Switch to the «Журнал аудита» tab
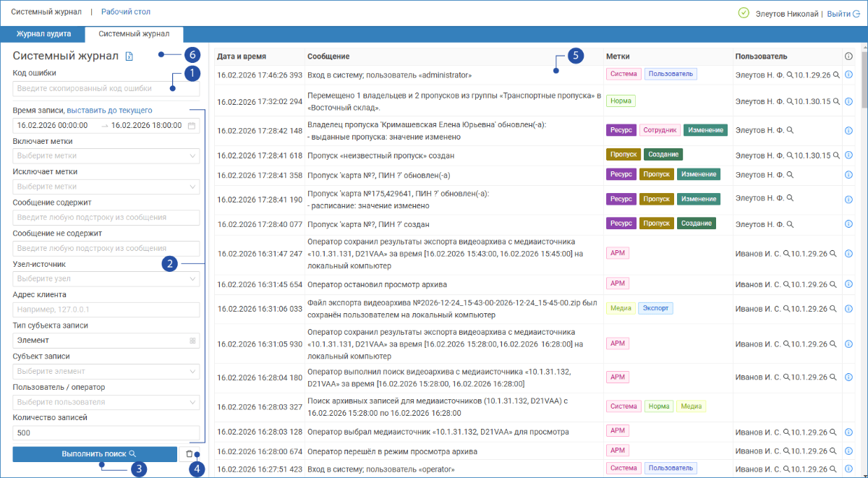The width and height of the screenshot is (868, 478). point(43,34)
